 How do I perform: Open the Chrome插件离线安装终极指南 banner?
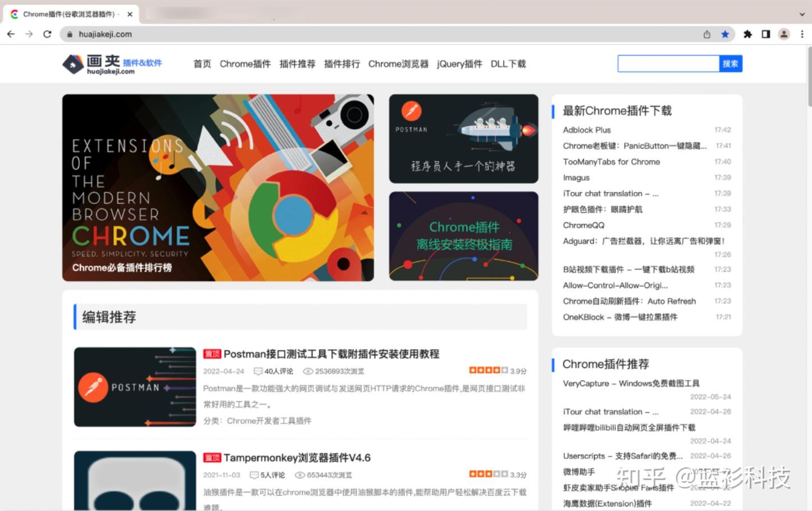[464, 236]
